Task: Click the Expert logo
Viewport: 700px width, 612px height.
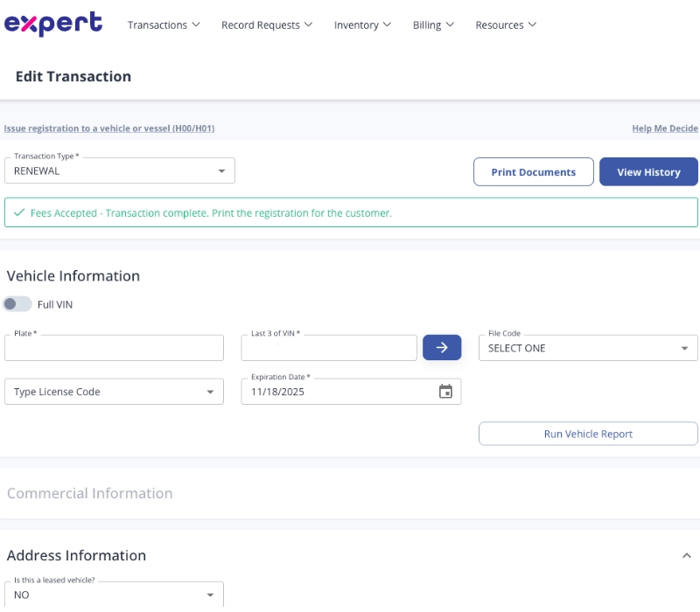Action: click(53, 24)
